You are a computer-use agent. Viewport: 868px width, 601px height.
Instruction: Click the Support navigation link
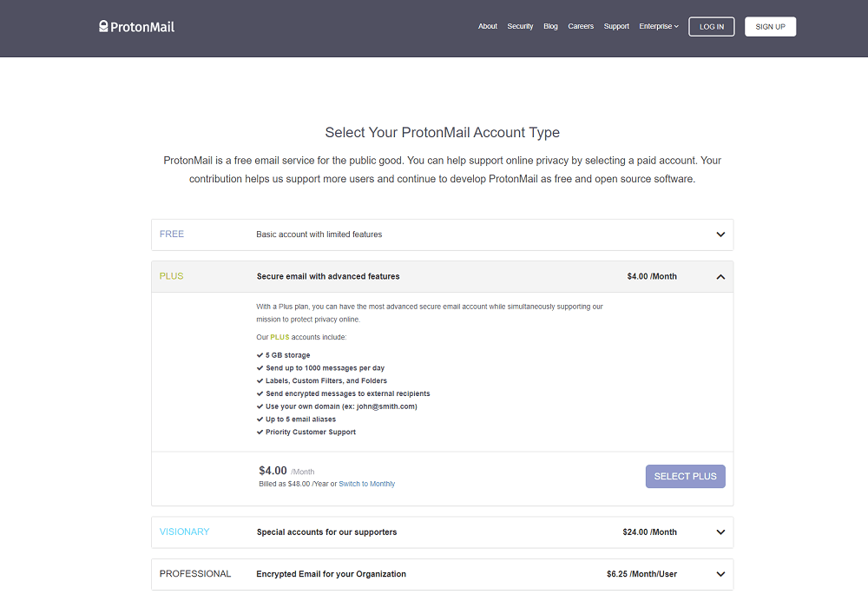point(616,26)
